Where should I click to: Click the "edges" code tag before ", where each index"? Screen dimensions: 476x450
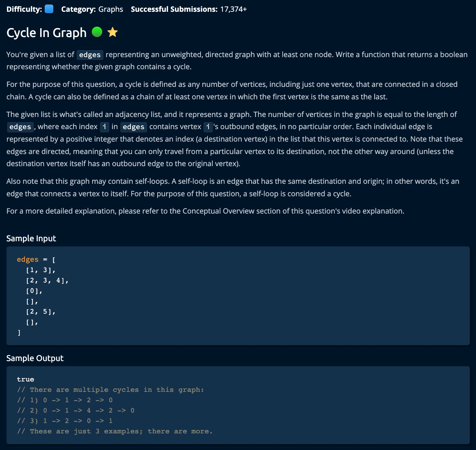(x=20, y=127)
